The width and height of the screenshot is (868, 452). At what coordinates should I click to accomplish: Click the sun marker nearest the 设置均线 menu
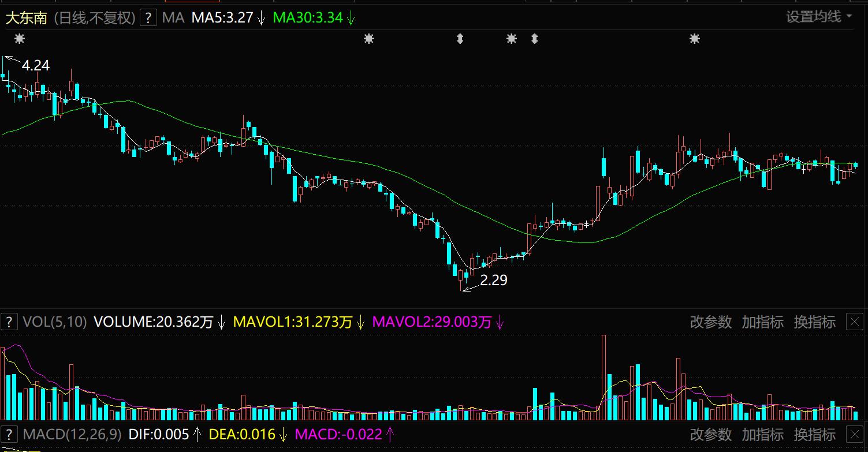click(695, 39)
